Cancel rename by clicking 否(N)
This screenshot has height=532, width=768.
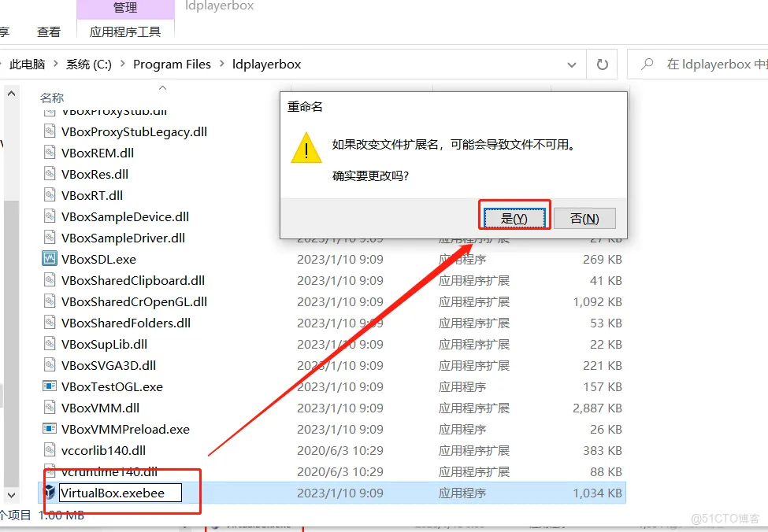click(x=585, y=218)
